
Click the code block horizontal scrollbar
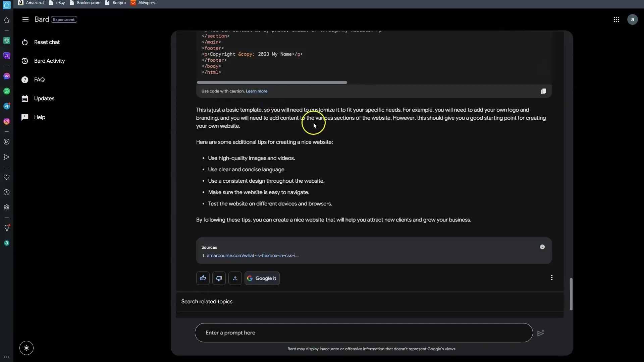coord(272,82)
